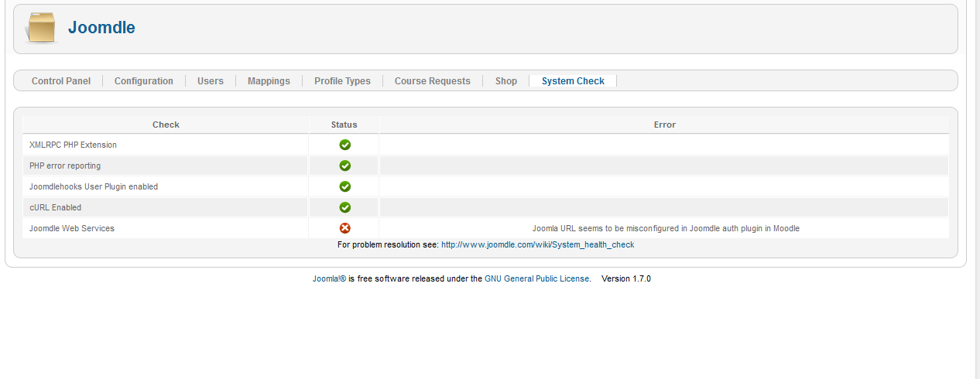Click the green check for cURL Enabled
Image resolution: width=980 pixels, height=379 pixels.
click(344, 207)
